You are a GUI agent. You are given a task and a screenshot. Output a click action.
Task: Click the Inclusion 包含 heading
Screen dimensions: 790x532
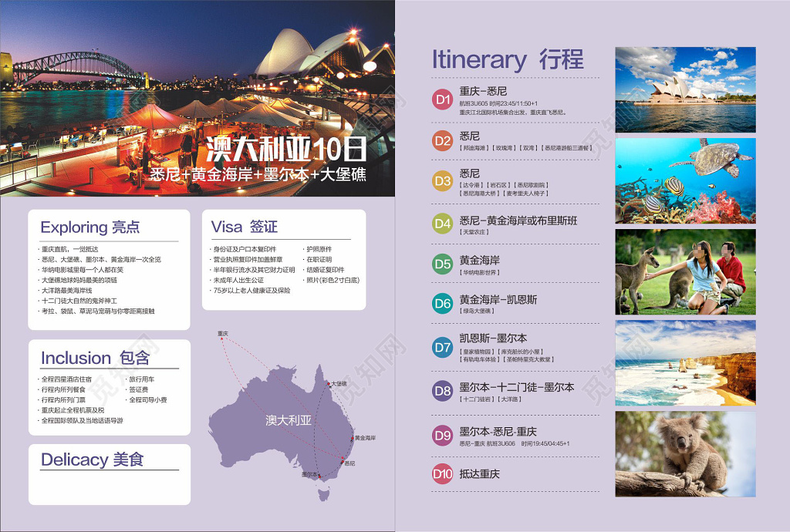pyautogui.click(x=95, y=359)
